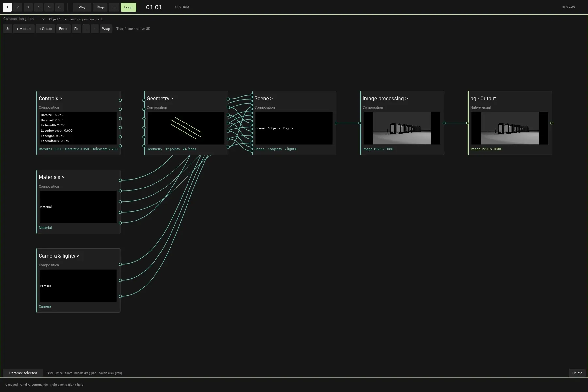The image size is (588, 392).
Task: Click the Image processing output port
Action: click(x=444, y=123)
